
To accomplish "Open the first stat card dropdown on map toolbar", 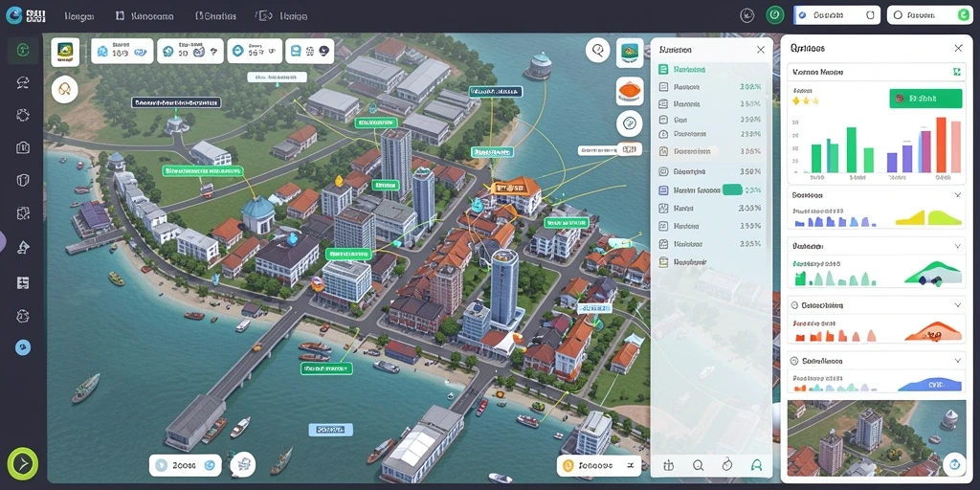I will 122,52.
